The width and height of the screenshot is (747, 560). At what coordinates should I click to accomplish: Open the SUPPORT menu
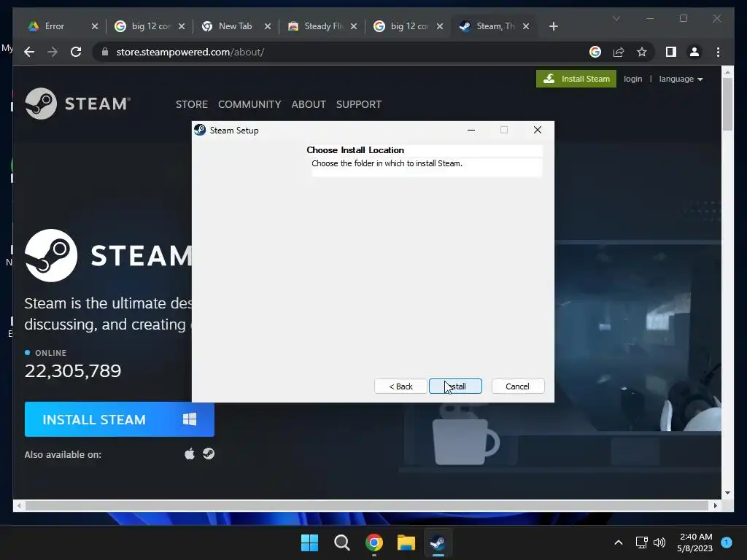click(359, 104)
